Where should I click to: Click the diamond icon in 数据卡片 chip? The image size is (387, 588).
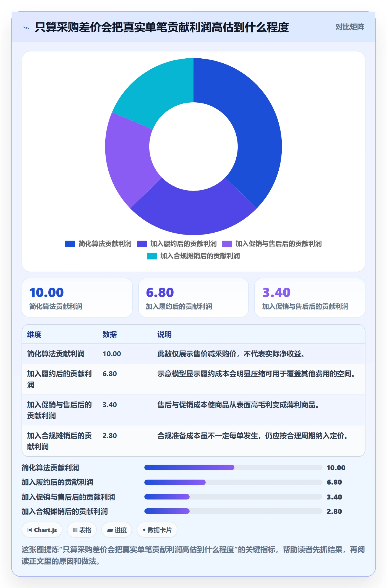tap(144, 530)
